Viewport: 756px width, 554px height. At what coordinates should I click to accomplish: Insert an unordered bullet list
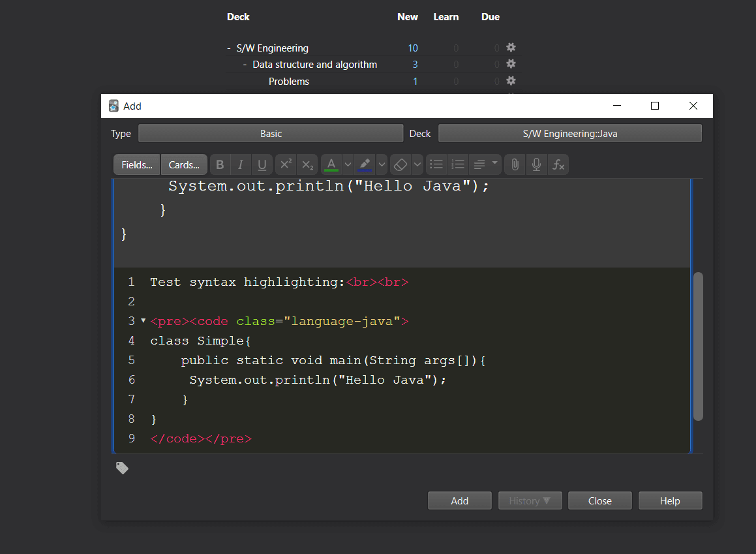(x=436, y=165)
